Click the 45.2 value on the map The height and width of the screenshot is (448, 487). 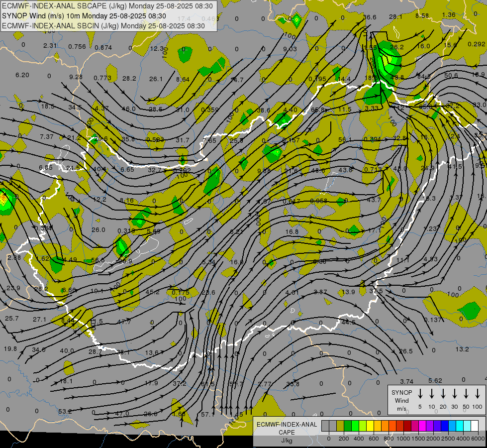click(x=153, y=292)
